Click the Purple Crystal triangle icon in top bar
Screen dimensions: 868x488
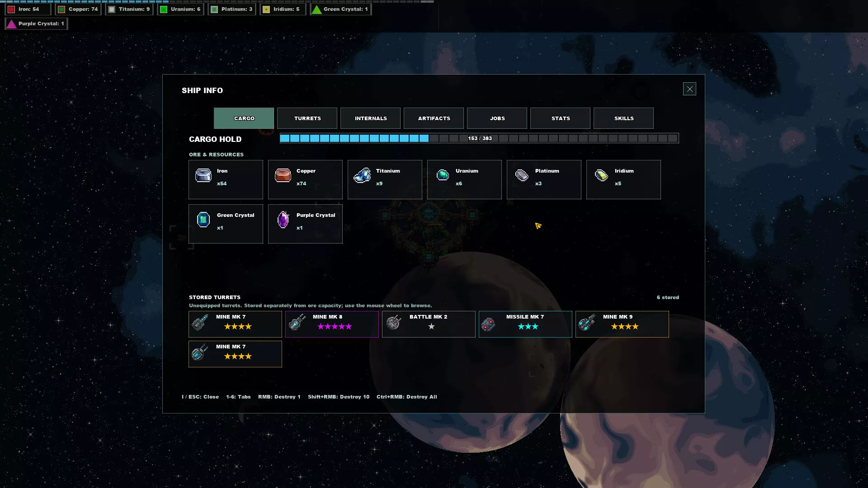(11, 23)
